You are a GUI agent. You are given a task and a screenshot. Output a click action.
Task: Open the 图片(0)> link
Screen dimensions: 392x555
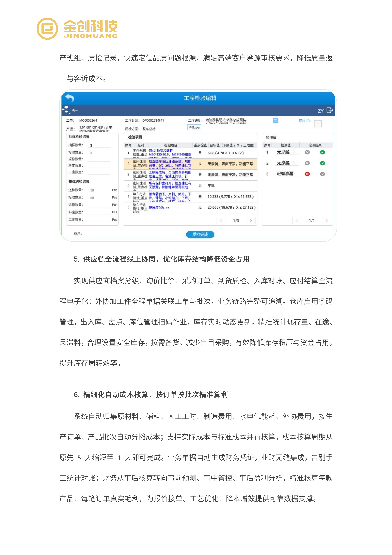pos(305,121)
